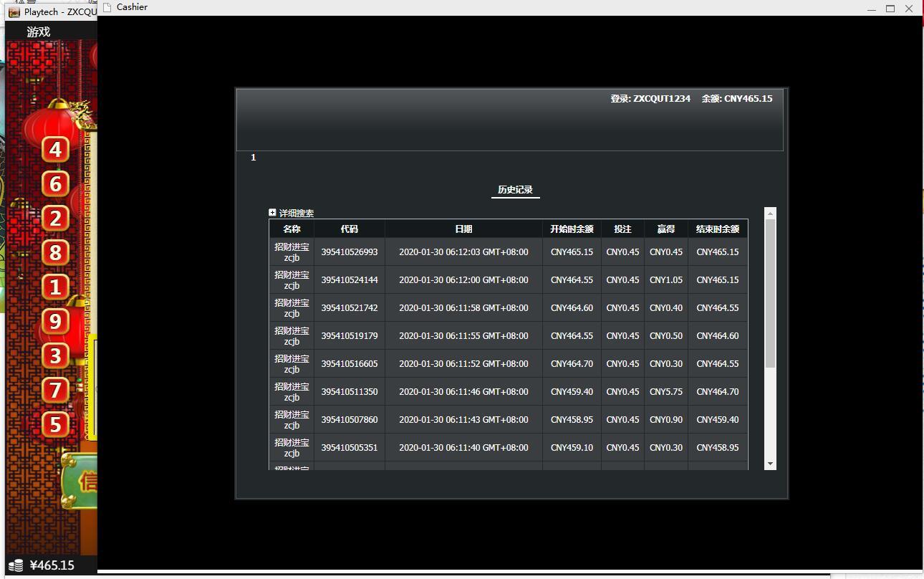Click the 开始时余额 column header

click(x=572, y=229)
